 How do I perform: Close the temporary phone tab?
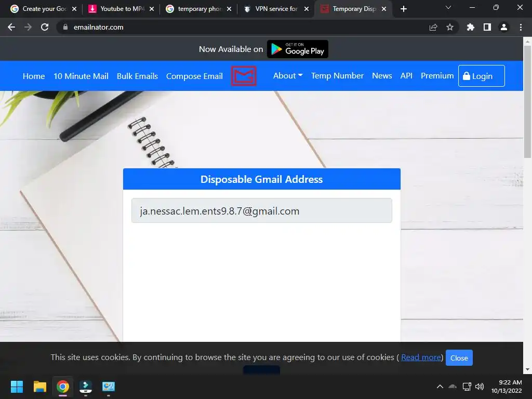click(229, 9)
